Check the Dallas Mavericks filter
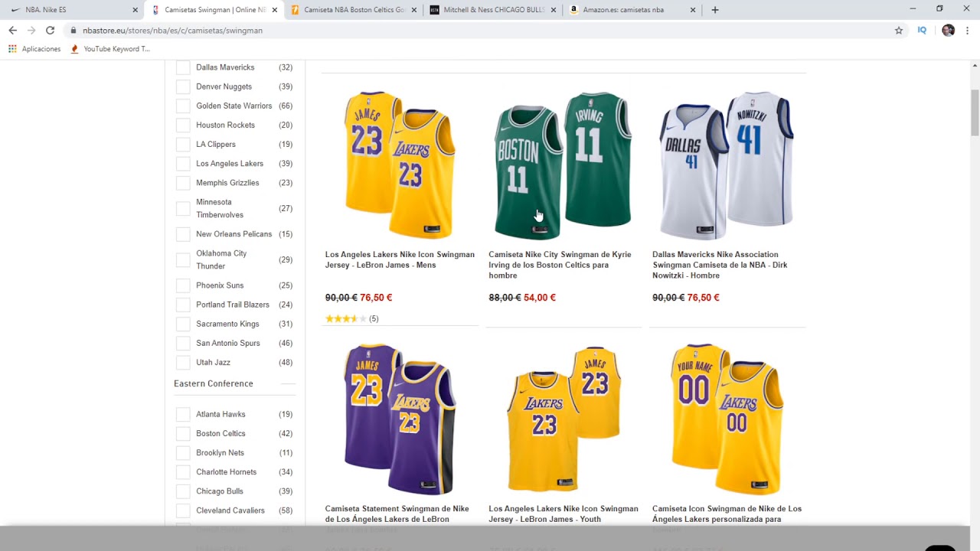The image size is (980, 551). (x=183, y=67)
